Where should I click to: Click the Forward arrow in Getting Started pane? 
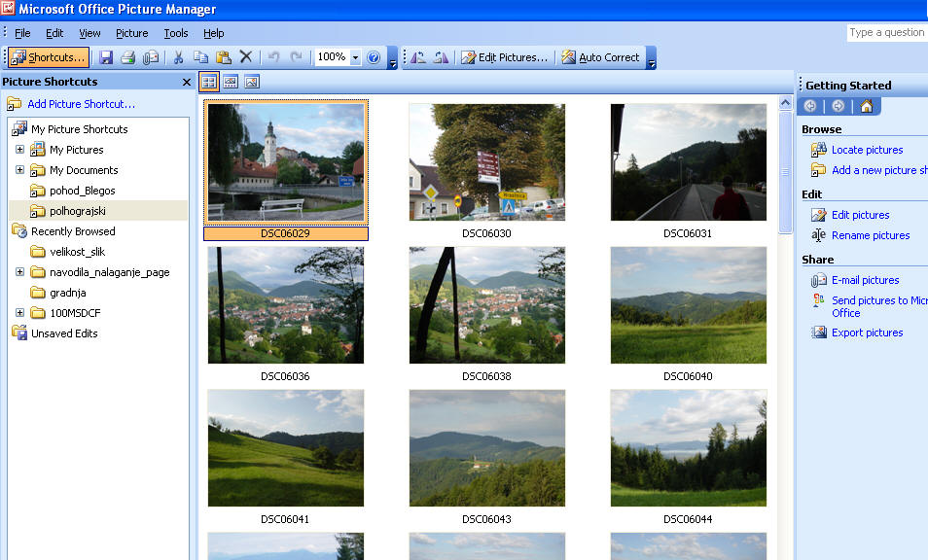point(839,106)
